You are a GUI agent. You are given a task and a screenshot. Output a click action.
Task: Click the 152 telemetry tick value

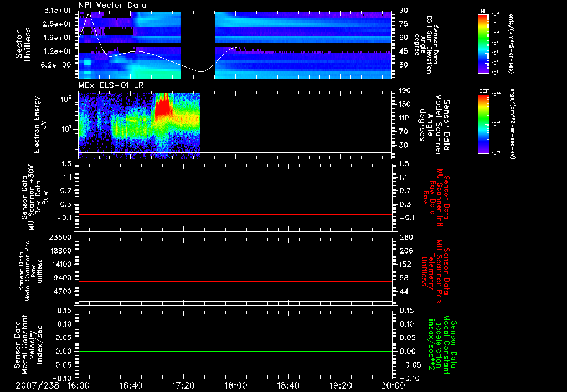pyautogui.click(x=405, y=264)
